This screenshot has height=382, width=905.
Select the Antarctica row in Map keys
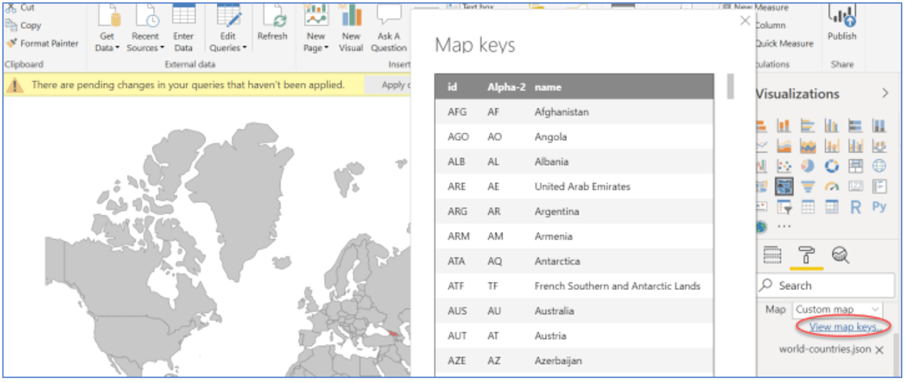[574, 261]
